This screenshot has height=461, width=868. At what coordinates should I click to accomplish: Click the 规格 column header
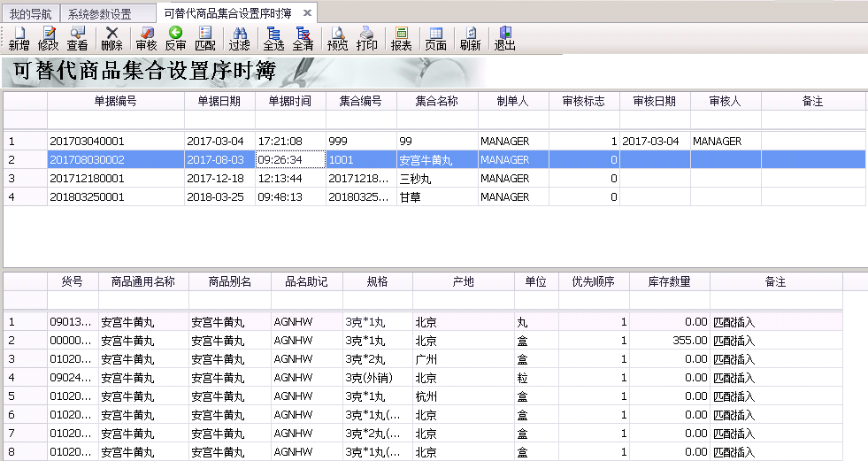coord(378,281)
